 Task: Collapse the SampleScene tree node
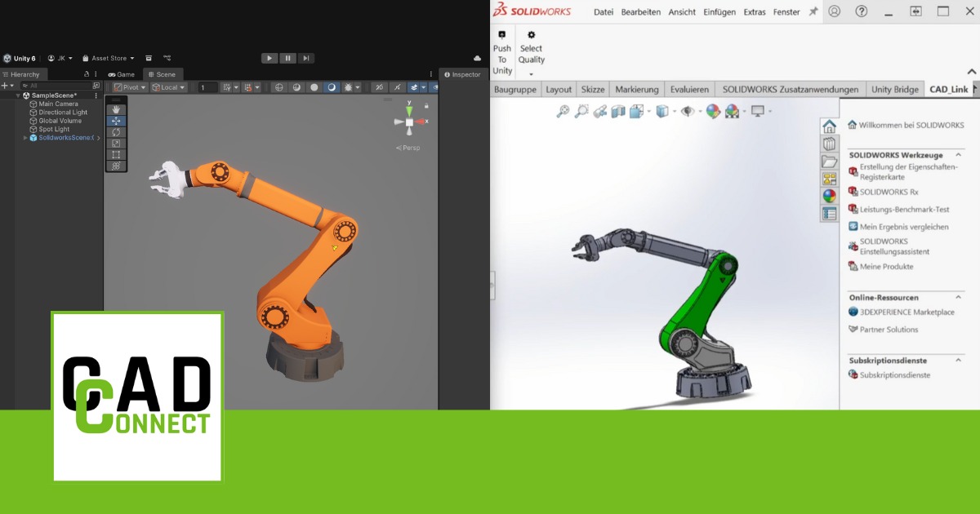pos(18,95)
